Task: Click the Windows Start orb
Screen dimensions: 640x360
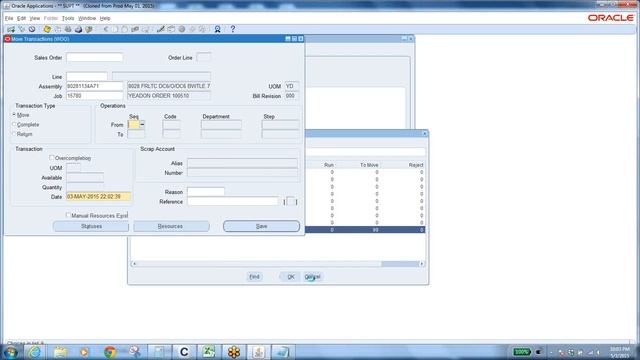Action: coord(11,352)
